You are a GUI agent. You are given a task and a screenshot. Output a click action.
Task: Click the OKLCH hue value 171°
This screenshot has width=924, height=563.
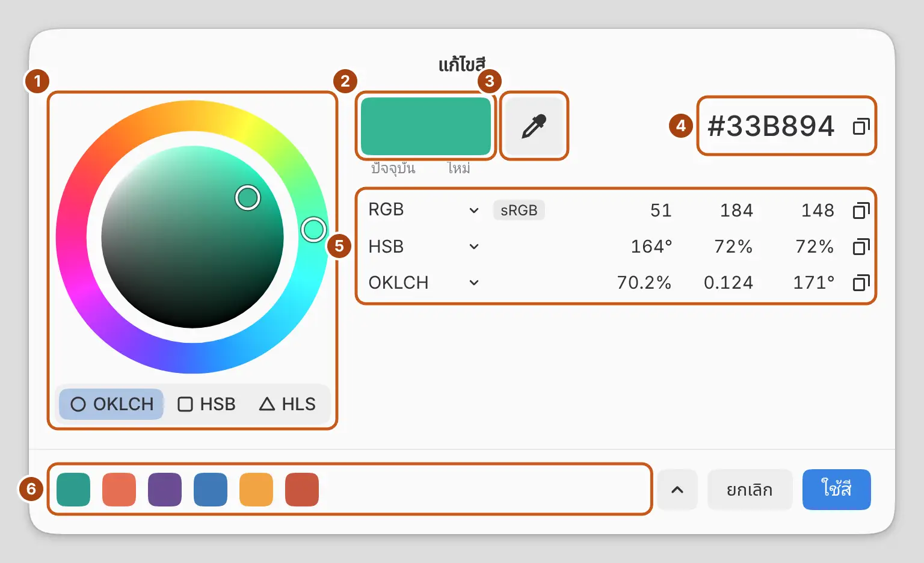[814, 283]
